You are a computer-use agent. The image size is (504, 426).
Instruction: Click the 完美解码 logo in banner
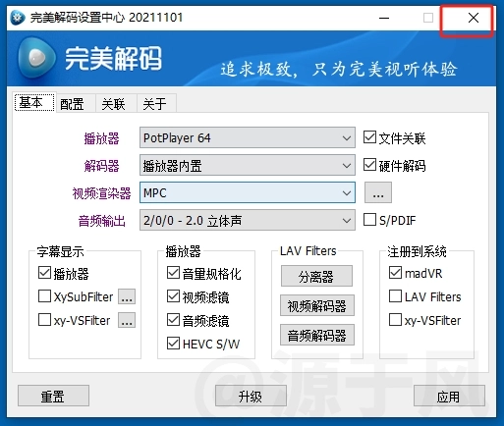[x=89, y=58]
